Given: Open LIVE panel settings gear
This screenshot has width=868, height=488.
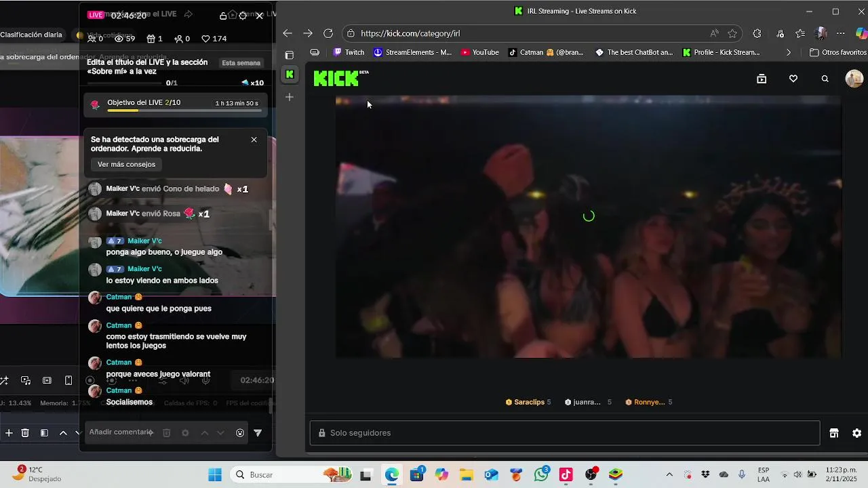Looking at the screenshot, I should point(243,16).
